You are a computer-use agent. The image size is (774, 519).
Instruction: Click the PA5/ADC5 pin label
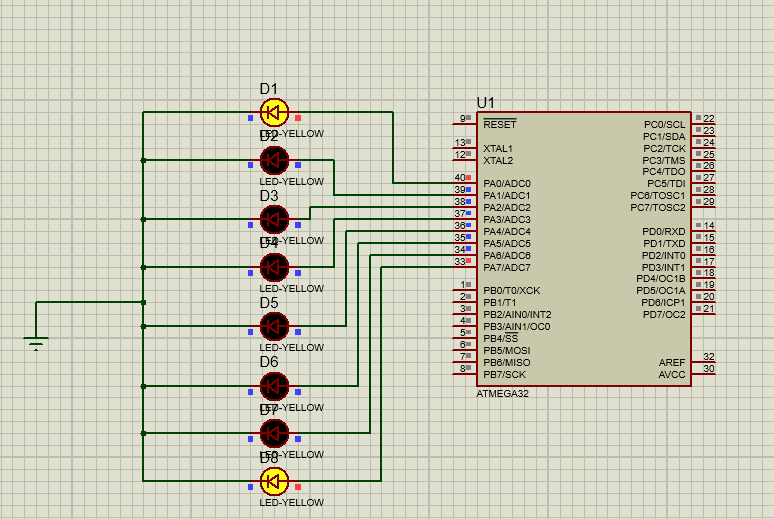pos(507,243)
